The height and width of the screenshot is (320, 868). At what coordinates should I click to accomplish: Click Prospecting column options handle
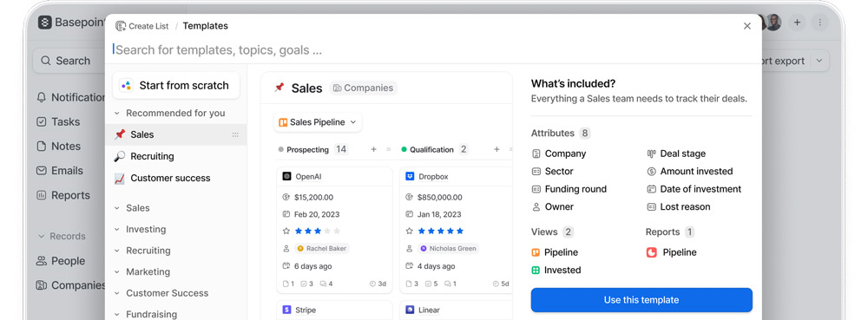click(x=389, y=149)
